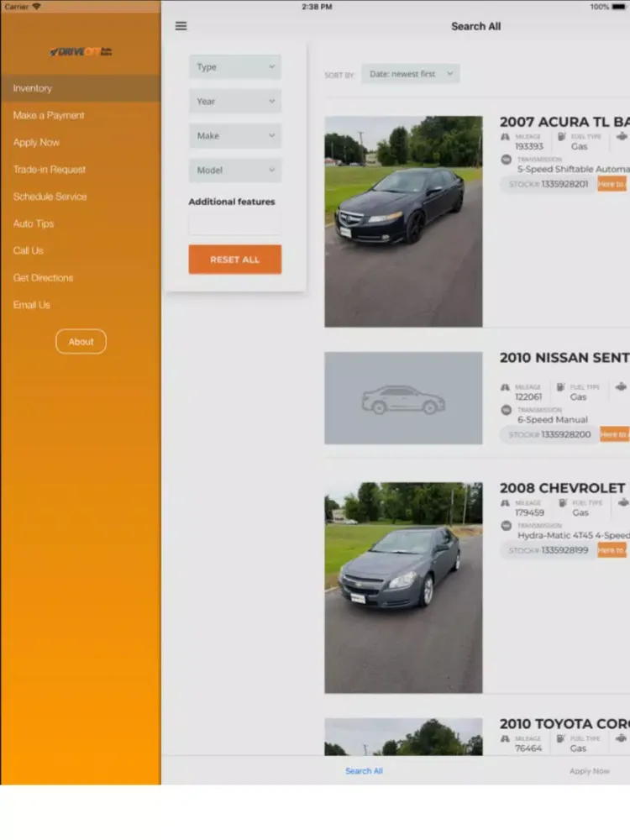Click mileage icon for 2008 Chevrolet listing
630x840 pixels.
pyautogui.click(x=505, y=502)
